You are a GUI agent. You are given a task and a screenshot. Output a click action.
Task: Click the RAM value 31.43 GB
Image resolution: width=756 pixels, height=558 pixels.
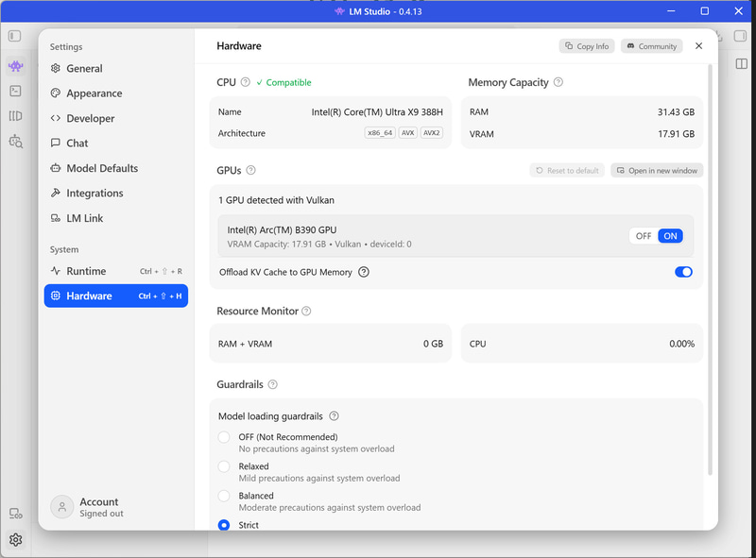coord(676,112)
